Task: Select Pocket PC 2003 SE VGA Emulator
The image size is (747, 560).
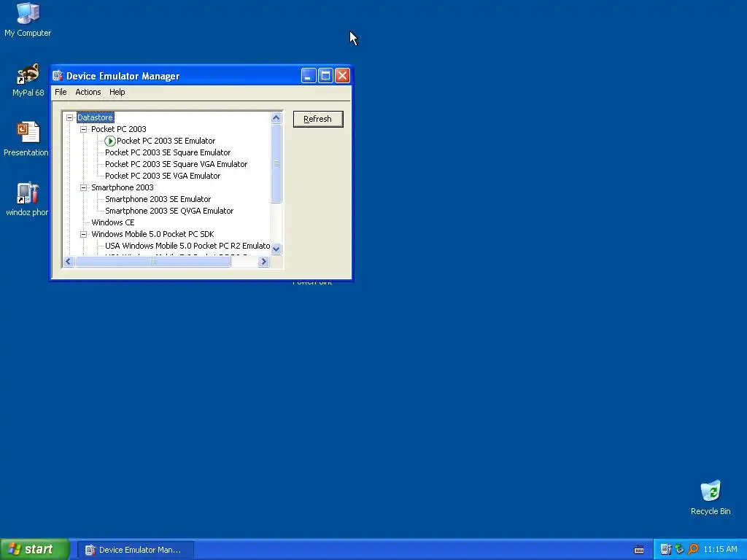Action: 163,176
